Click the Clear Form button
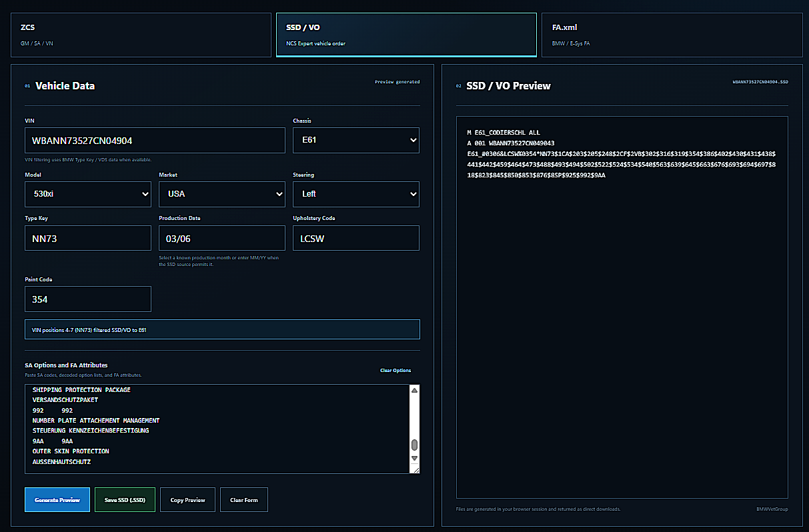The height and width of the screenshot is (532, 809). (245, 500)
